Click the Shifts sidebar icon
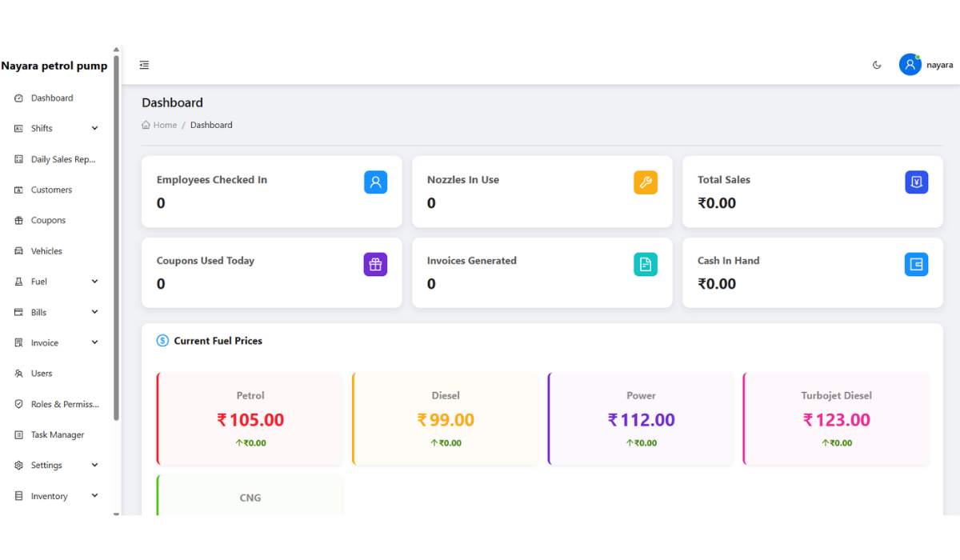The image size is (960, 560). click(x=19, y=129)
